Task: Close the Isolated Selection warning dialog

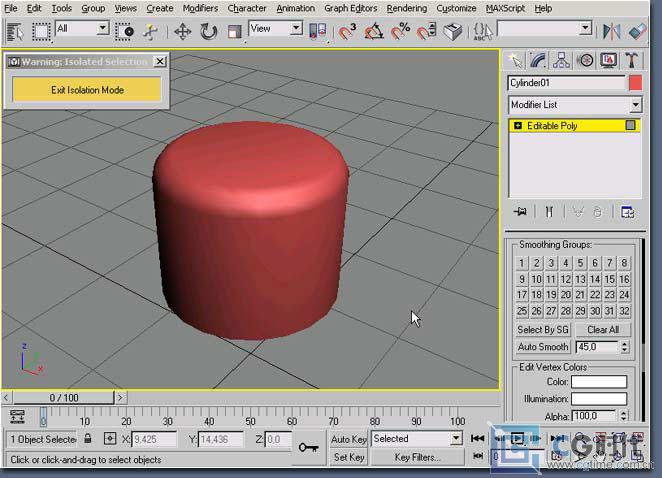Action: point(160,62)
